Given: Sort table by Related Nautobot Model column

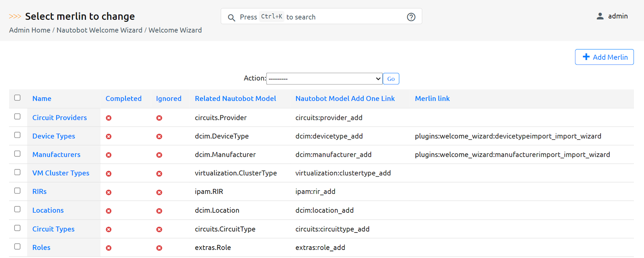Looking at the screenshot, I should pos(235,99).
